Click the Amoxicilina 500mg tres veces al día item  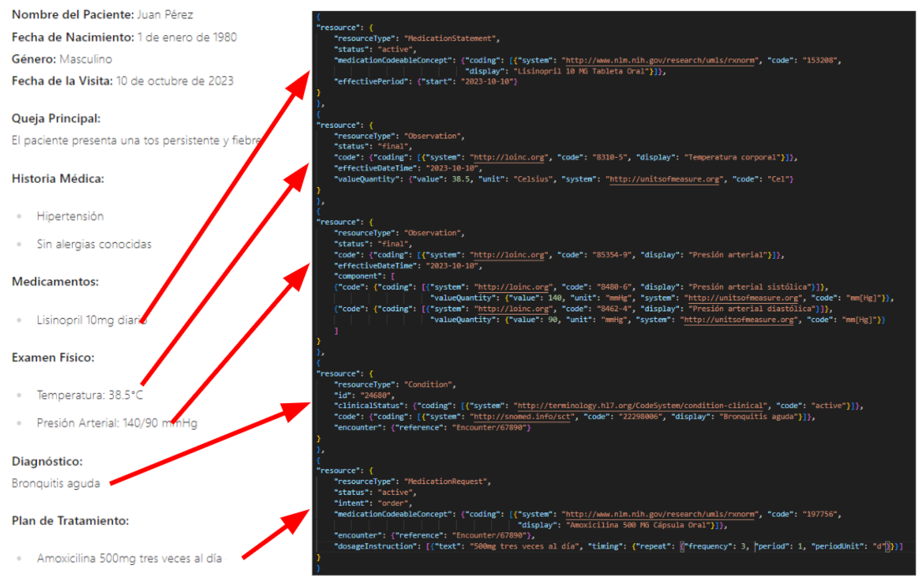[x=129, y=559]
